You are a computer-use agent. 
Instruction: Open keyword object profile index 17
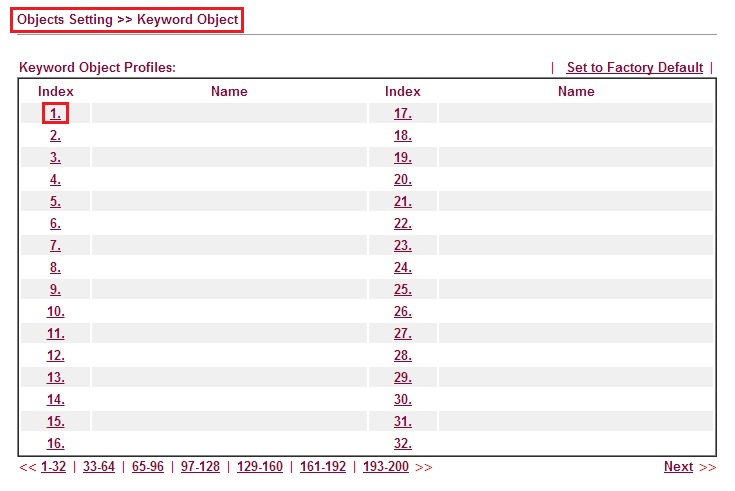click(402, 113)
